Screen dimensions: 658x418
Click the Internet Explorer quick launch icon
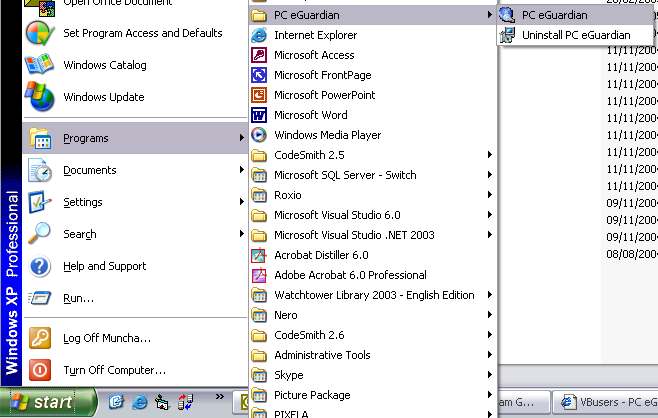[x=140, y=402]
